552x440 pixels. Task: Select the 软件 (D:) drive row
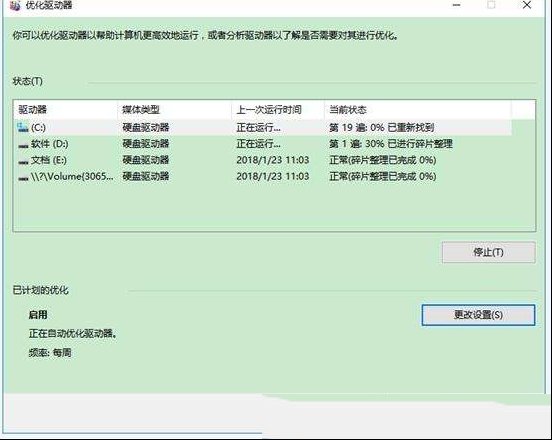(263, 144)
